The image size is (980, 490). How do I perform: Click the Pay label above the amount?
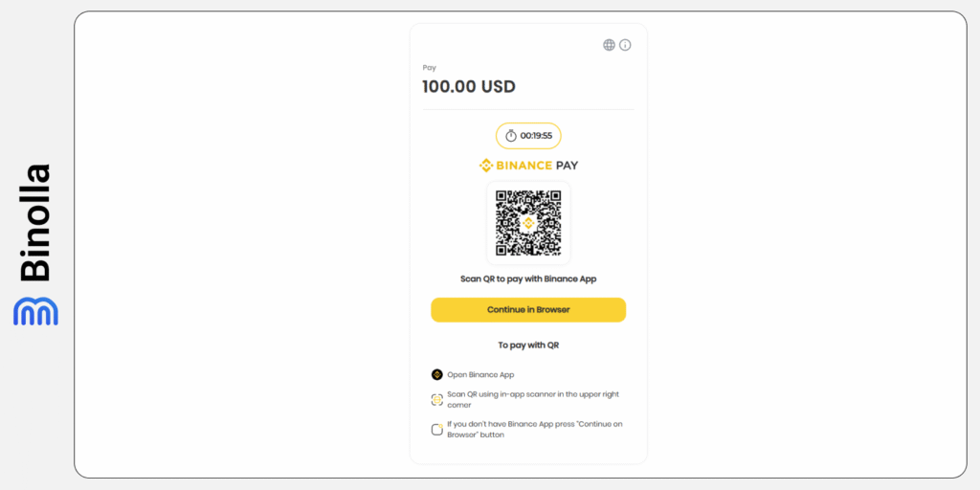click(x=429, y=68)
